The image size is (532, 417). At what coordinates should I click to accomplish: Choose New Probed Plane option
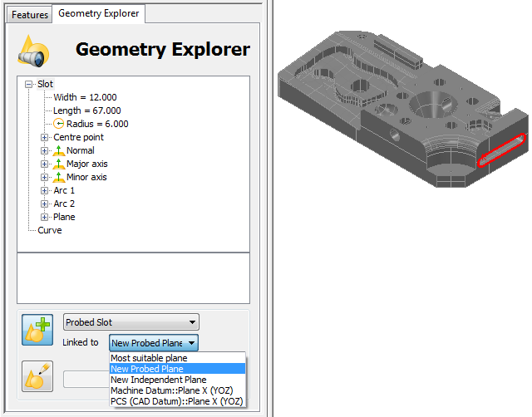click(x=177, y=369)
